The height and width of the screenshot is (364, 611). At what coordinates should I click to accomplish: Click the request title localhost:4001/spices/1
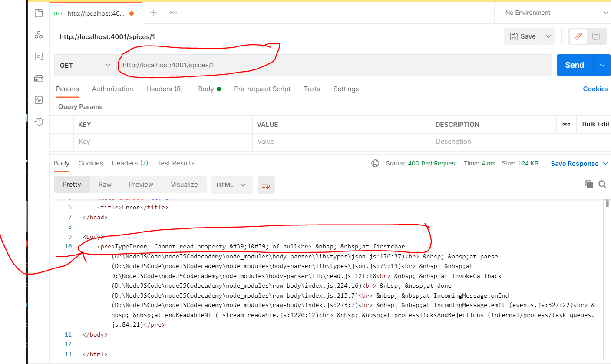pyautogui.click(x=107, y=37)
